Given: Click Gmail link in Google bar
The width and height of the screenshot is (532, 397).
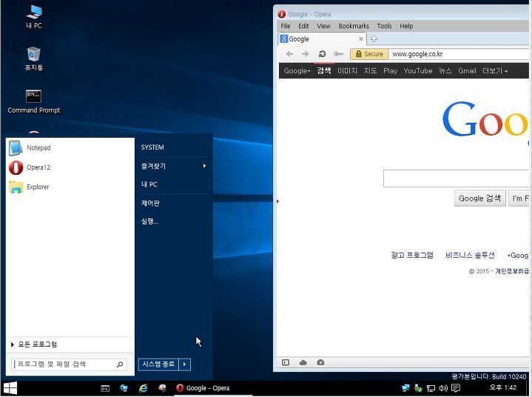Looking at the screenshot, I should click(467, 71).
